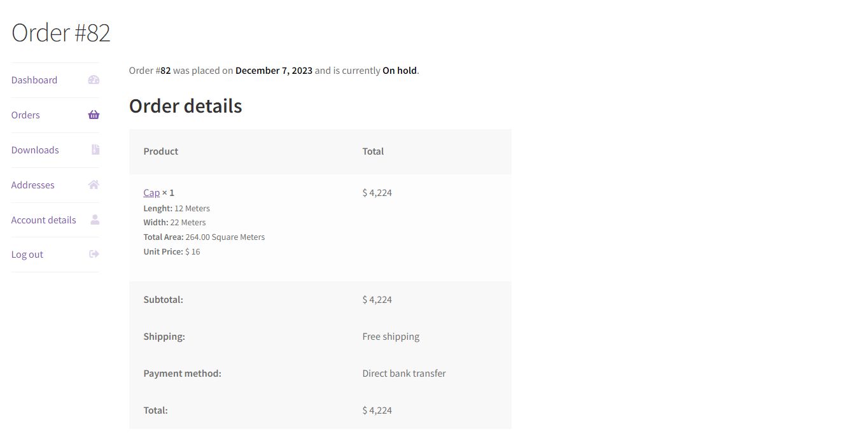Click the Account details user icon

[x=95, y=220]
